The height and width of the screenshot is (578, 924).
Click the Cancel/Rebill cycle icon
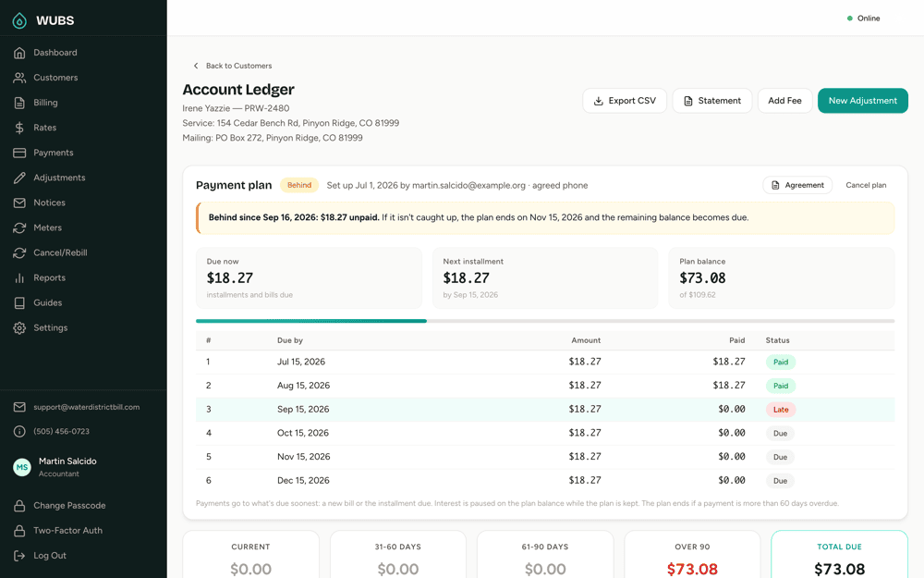pos(19,252)
